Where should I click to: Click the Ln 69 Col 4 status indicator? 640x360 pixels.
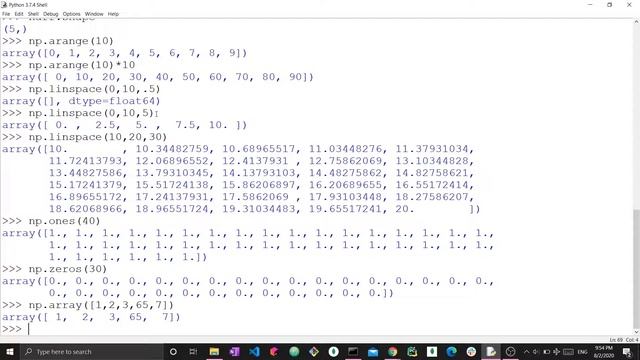(x=624, y=340)
